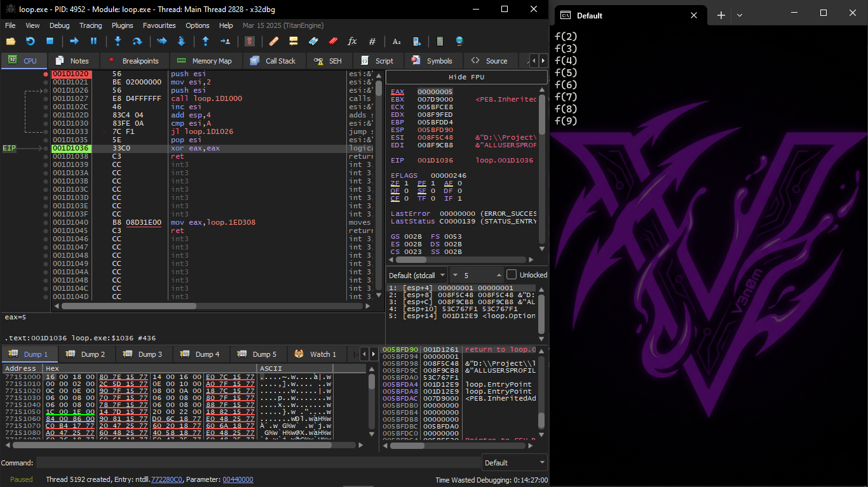The width and height of the screenshot is (868, 487).
Task: Expand the Default command type dropdown
Action: [514, 462]
